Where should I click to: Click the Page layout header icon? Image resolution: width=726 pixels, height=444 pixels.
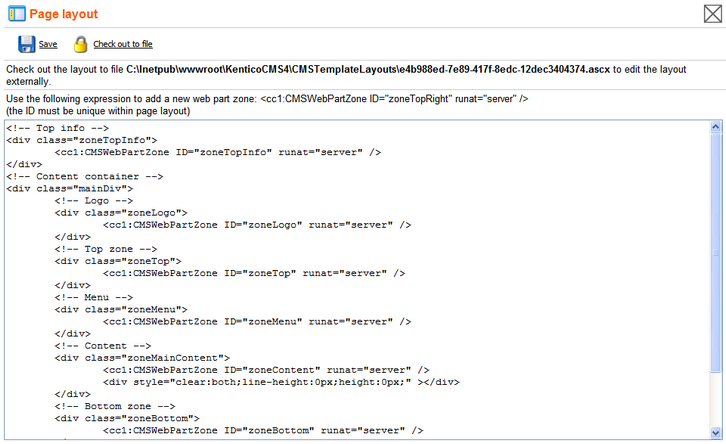coord(17,13)
